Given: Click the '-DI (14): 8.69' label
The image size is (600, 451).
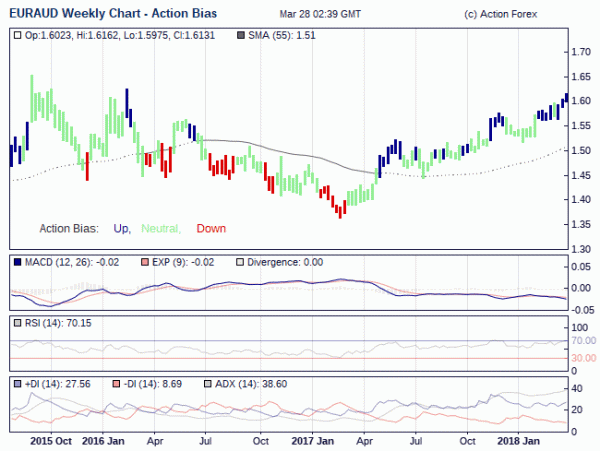Looking at the screenshot, I should (153, 384).
